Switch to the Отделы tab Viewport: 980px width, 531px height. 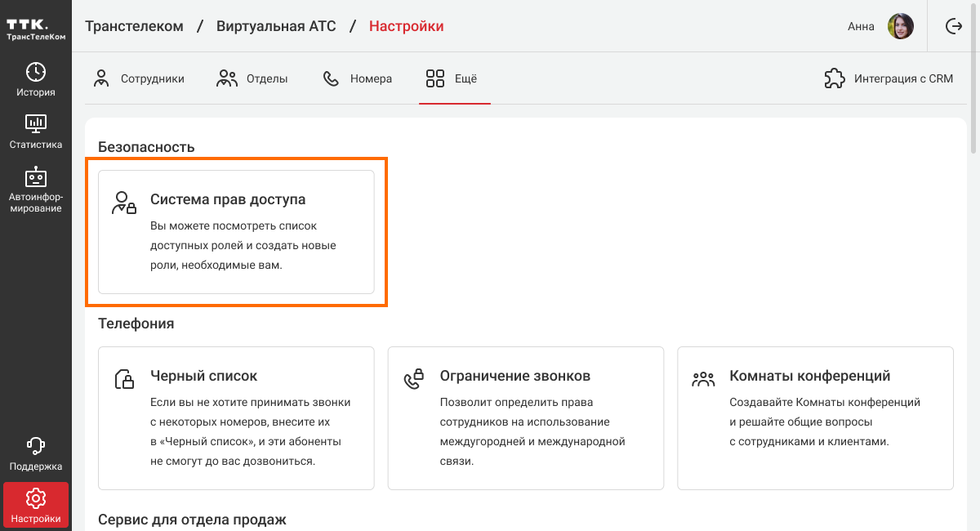[252, 78]
